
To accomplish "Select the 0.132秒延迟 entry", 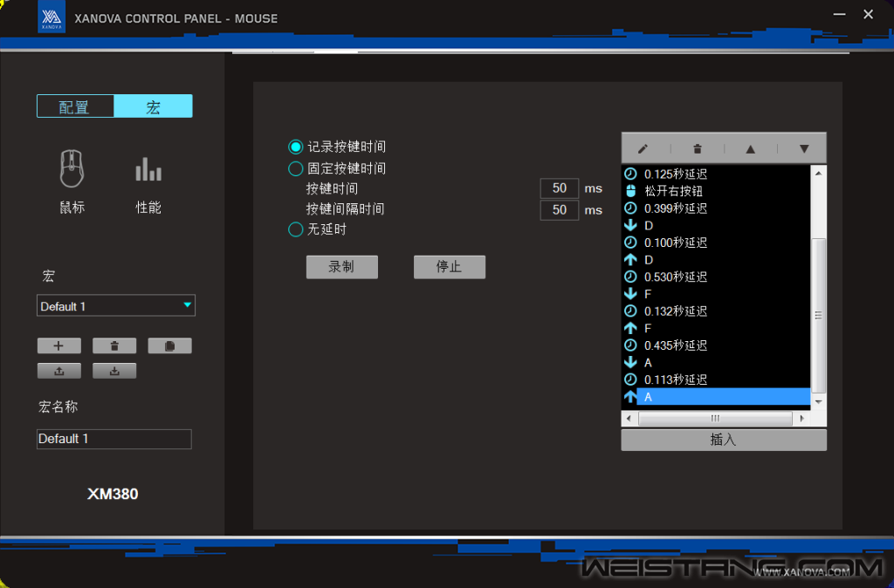I will (716, 311).
